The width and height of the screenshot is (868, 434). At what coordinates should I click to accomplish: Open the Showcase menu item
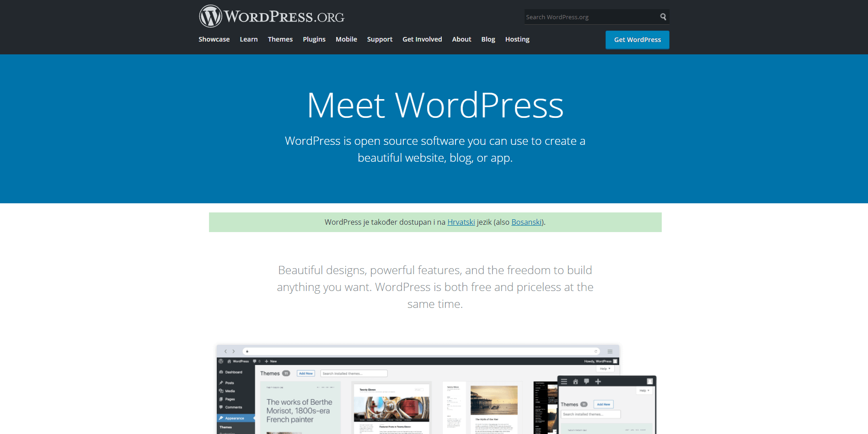[214, 39]
